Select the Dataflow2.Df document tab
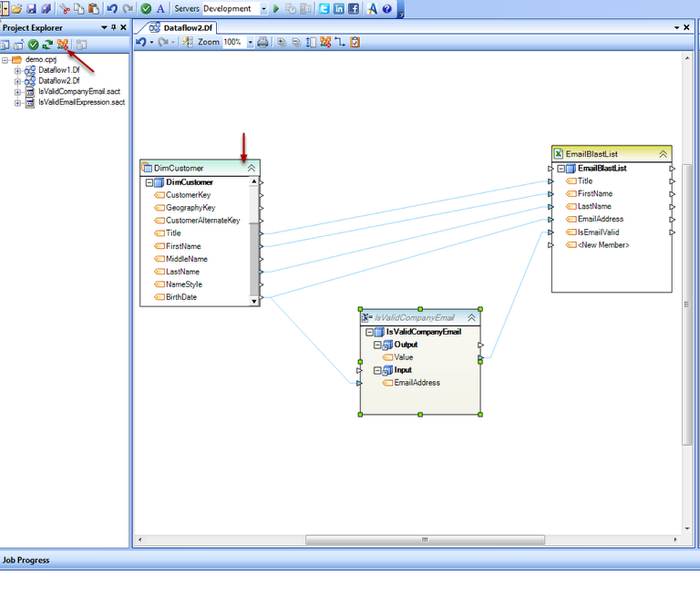Image resolution: width=700 pixels, height=589 pixels. tap(185, 27)
